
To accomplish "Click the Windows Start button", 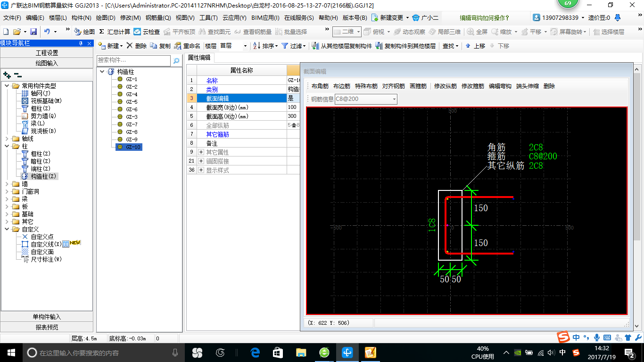I will click(11, 353).
